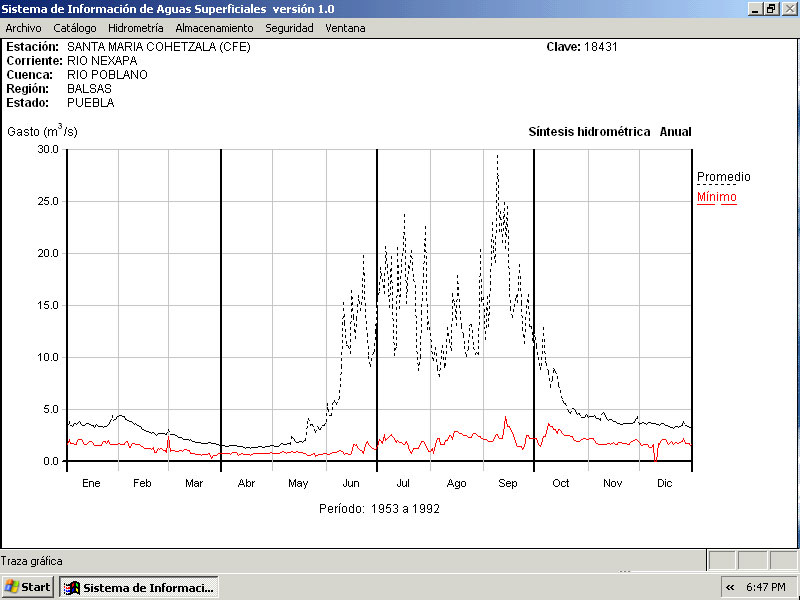The width and height of the screenshot is (800, 600).
Task: Click the Período 1953 a 1992 text
Action: coord(379,508)
